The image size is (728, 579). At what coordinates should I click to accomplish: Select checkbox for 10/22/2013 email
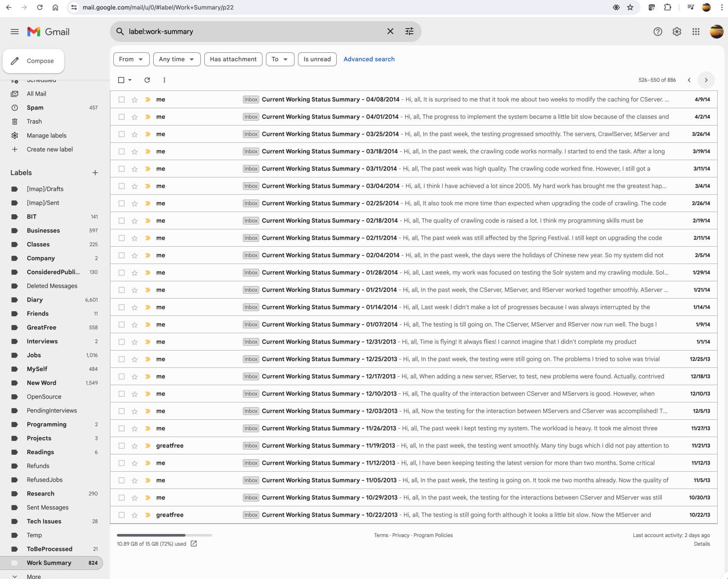pos(122,515)
